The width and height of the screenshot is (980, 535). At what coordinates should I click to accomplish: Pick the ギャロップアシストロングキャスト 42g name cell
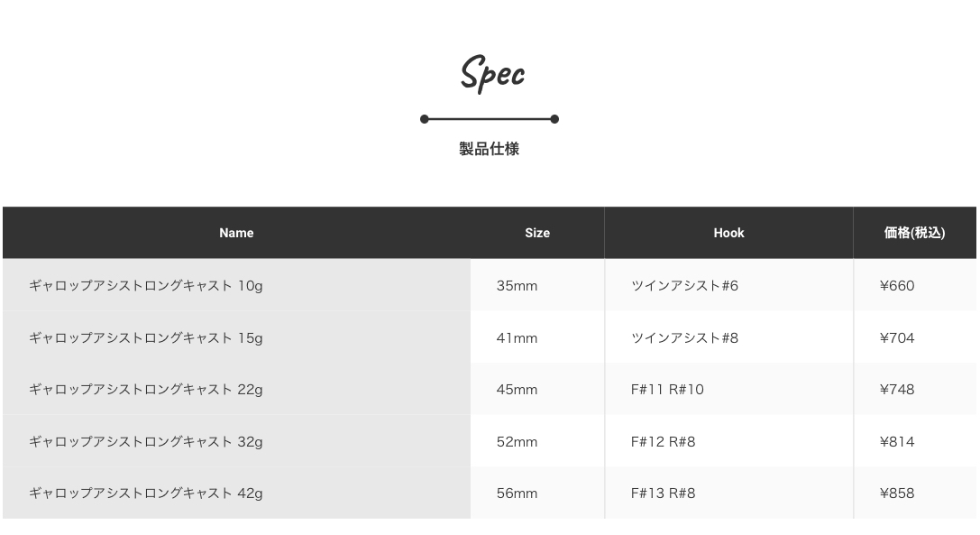click(x=146, y=493)
